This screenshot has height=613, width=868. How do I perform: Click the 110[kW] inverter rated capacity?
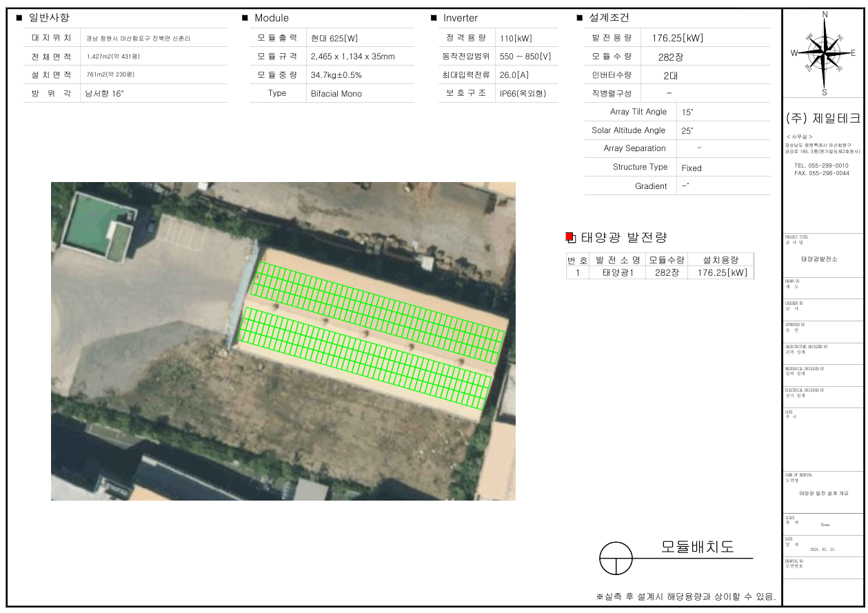click(x=516, y=38)
